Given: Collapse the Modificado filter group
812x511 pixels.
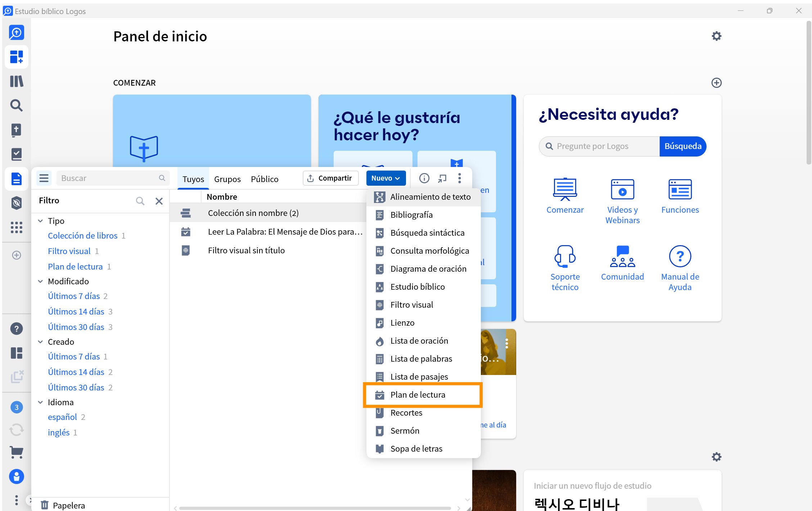Looking at the screenshot, I should point(41,281).
